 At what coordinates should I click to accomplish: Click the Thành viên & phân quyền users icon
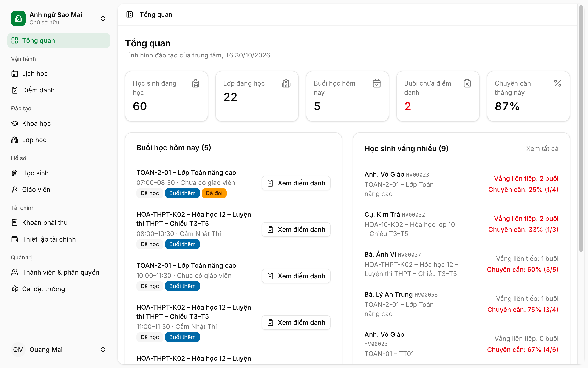15,272
